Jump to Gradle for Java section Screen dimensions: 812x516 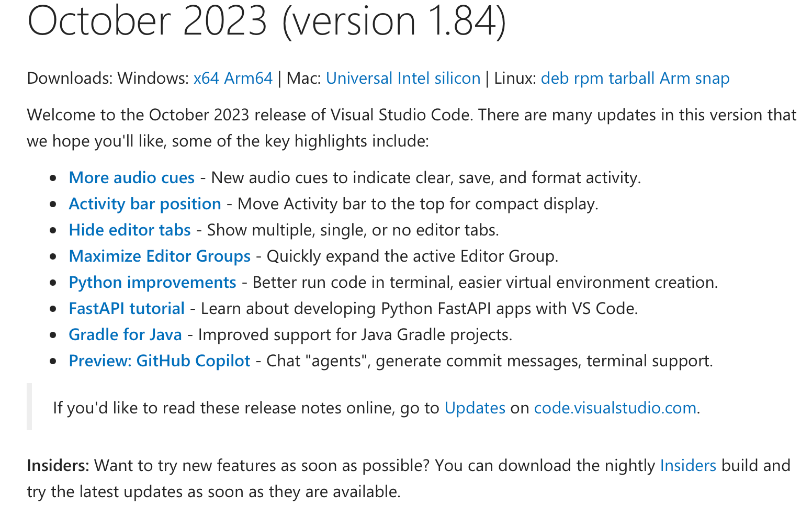(125, 335)
